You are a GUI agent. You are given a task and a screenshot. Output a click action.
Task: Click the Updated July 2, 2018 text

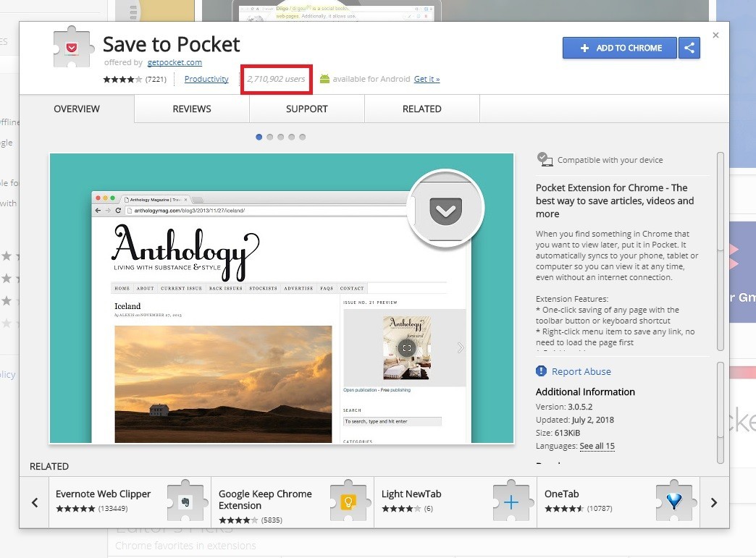[575, 420]
